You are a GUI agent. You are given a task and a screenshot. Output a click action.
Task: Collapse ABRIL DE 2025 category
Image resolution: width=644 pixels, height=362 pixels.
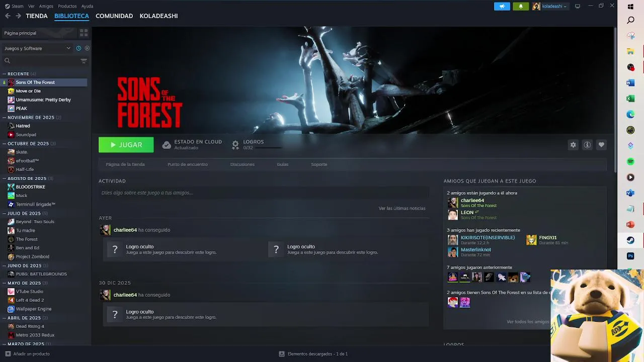pyautogui.click(x=5, y=318)
